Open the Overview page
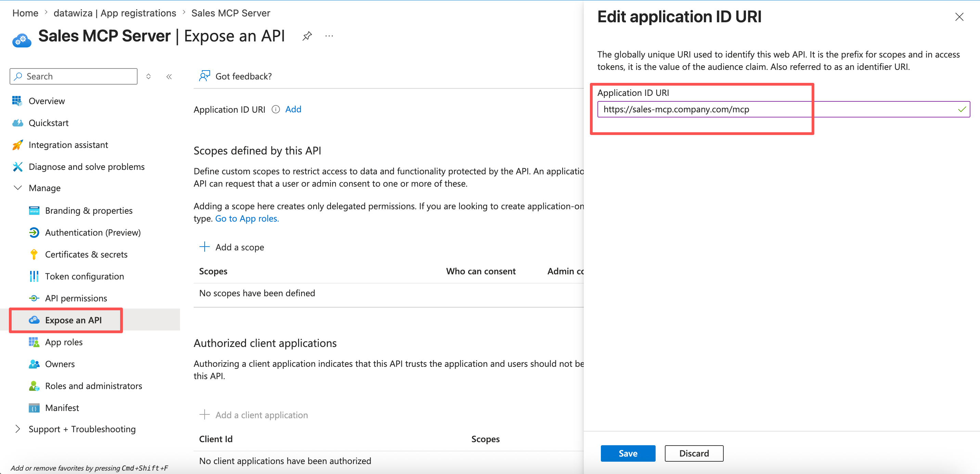The height and width of the screenshot is (474, 980). tap(47, 101)
